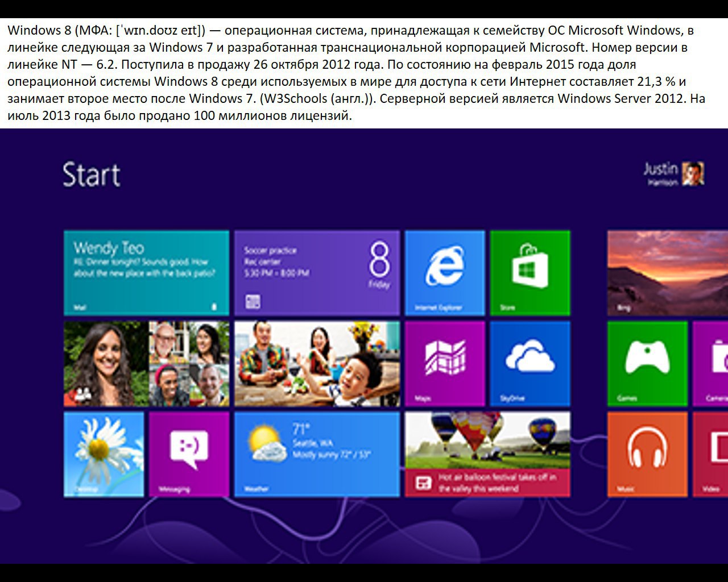Open the SkyDrive cloud tile
Screen dimensions: 728x582
click(530, 364)
